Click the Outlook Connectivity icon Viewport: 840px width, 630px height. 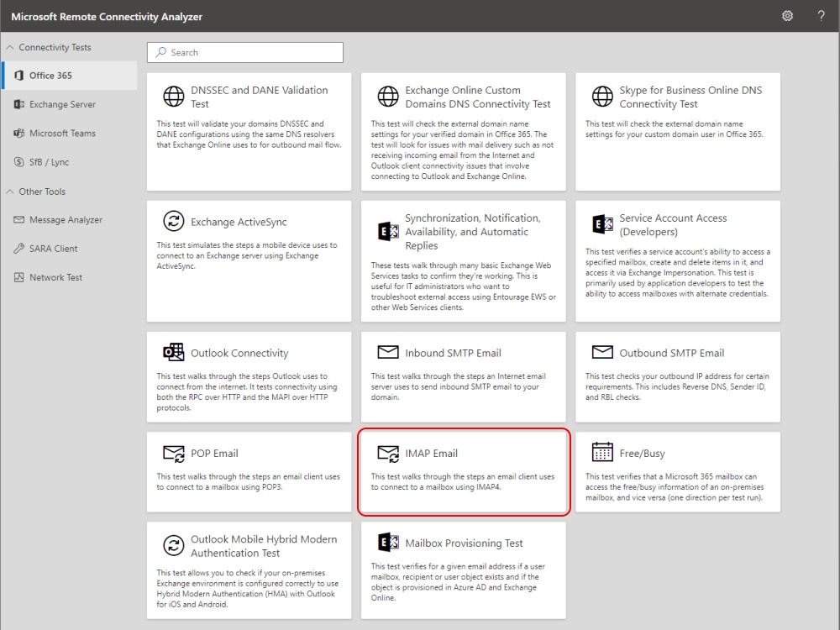[x=174, y=353]
